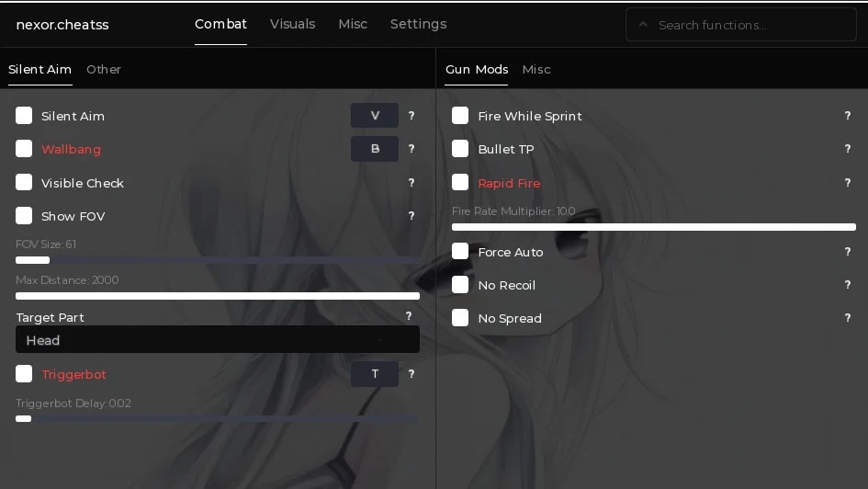
Task: Click the Wallbang keybind button B
Action: pos(375,149)
